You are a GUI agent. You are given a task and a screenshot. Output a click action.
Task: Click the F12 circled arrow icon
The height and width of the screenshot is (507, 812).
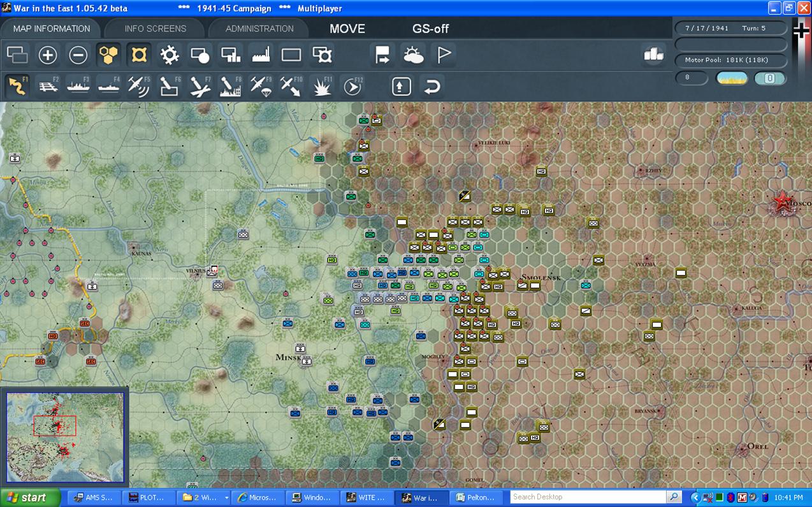[352, 86]
